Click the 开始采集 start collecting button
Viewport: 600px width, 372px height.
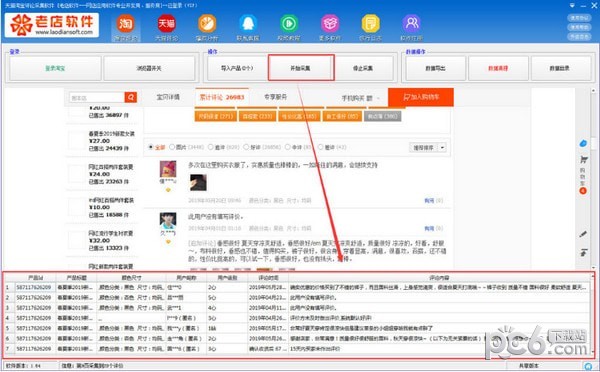coord(301,68)
